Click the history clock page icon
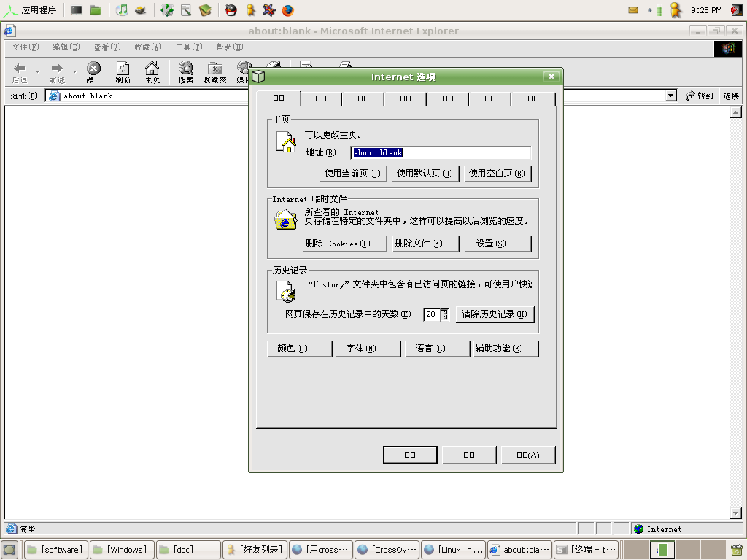This screenshot has height=560, width=747. point(286,292)
